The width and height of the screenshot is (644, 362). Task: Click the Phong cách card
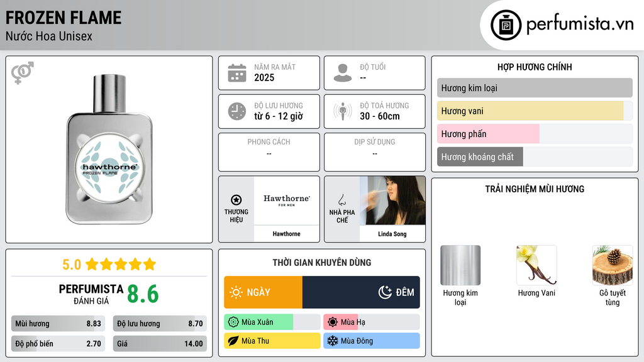[x=269, y=152]
